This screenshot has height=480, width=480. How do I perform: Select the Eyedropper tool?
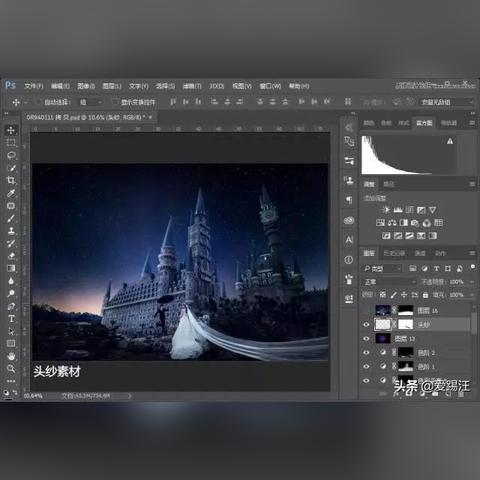click(x=11, y=193)
